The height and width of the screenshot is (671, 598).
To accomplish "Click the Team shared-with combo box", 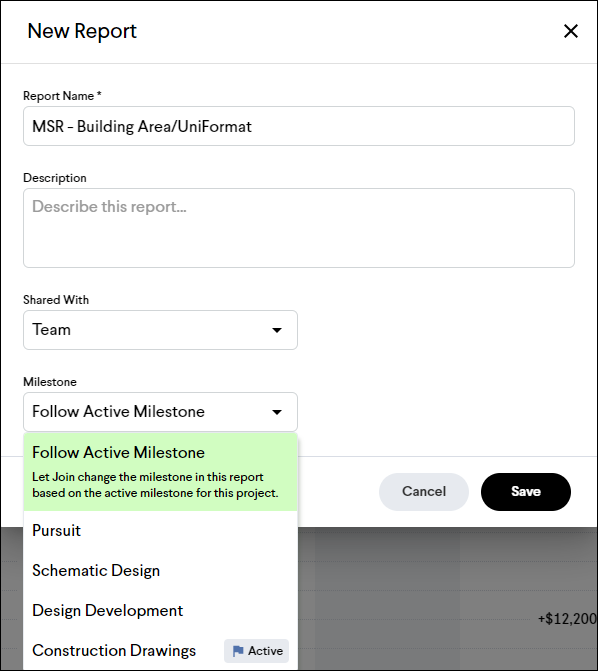I will coord(160,330).
